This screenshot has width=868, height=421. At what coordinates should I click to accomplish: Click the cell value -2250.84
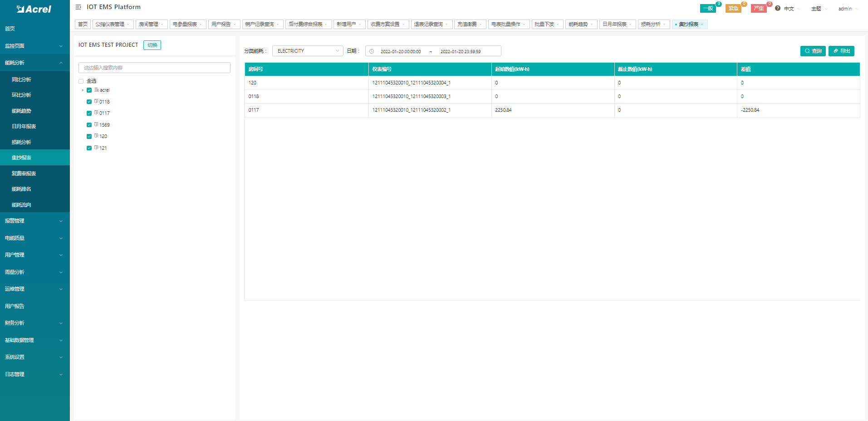click(750, 110)
